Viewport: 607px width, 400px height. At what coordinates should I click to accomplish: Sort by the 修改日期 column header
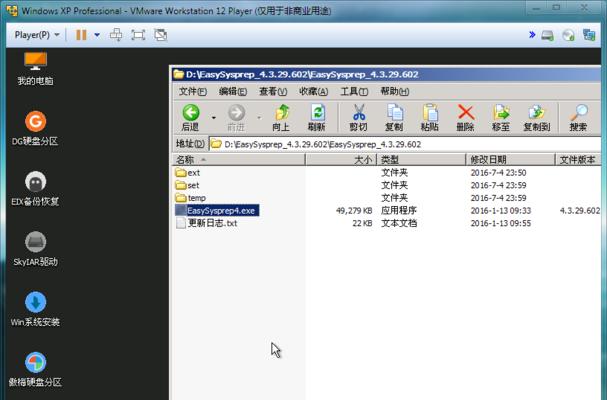click(x=511, y=160)
